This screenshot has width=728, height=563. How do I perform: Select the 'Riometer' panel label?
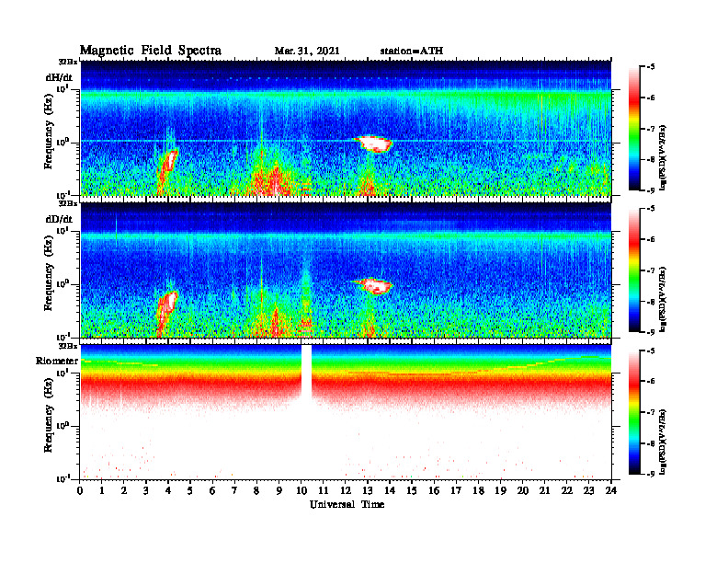click(57, 361)
